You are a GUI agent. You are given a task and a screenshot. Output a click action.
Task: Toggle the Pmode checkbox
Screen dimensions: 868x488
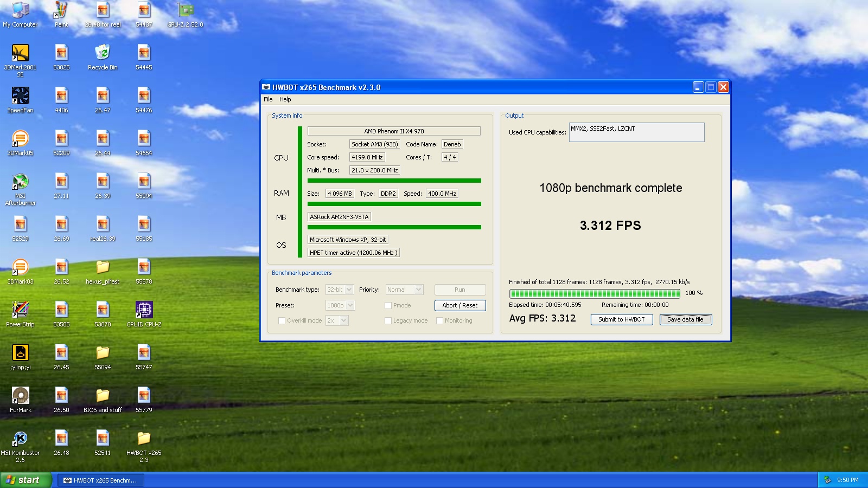coord(388,305)
